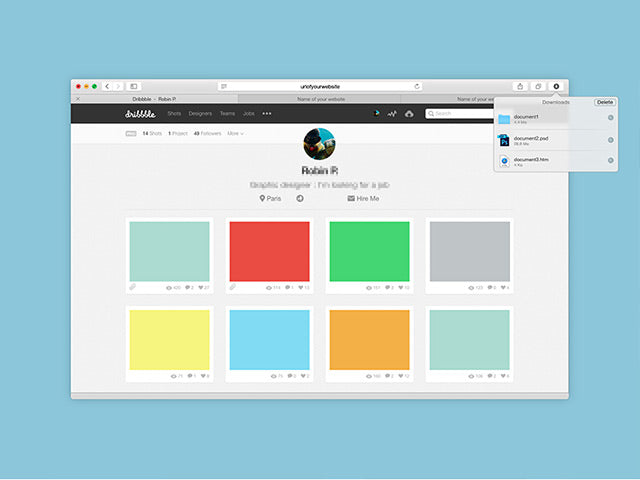Click the Hire Me link

click(364, 198)
